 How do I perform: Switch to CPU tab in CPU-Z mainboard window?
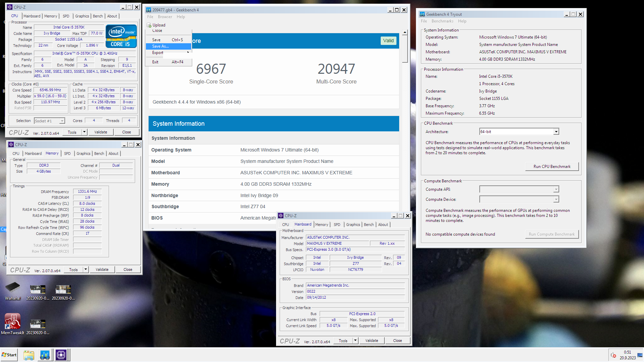point(285,225)
